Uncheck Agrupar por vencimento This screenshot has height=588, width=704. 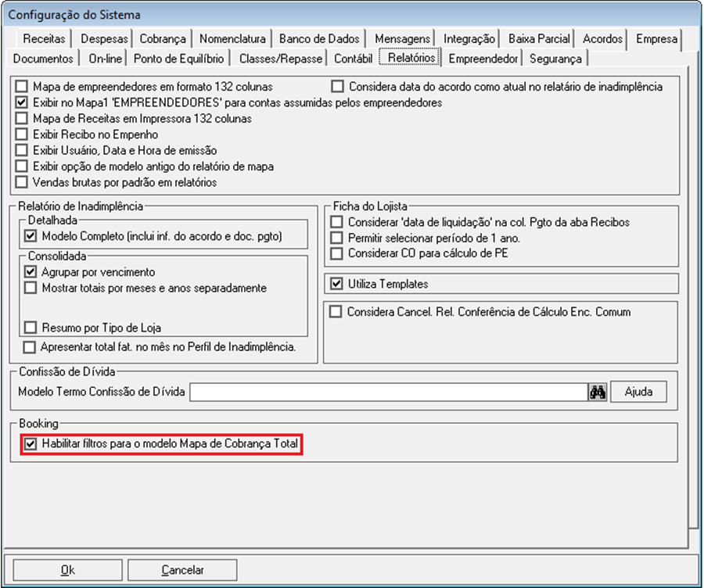pos(31,271)
